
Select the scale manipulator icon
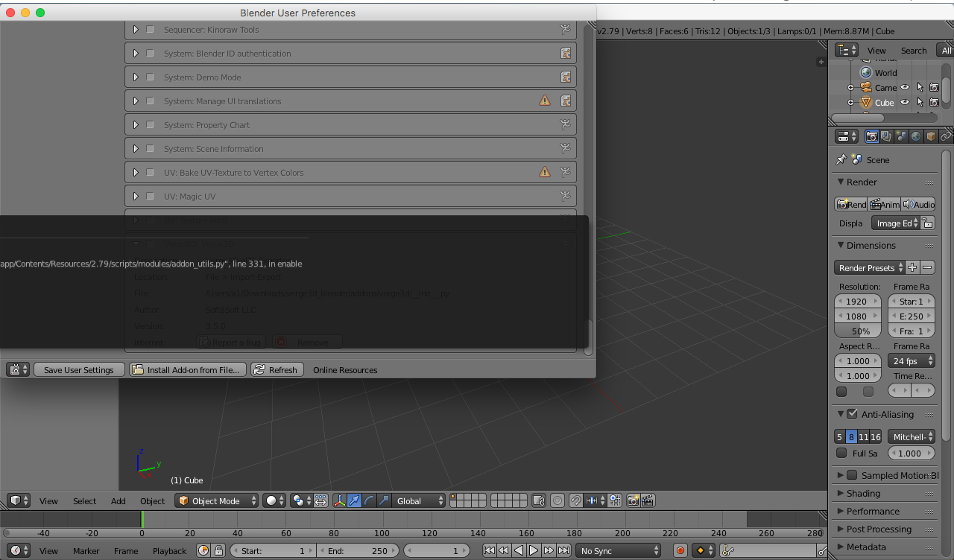pos(384,500)
